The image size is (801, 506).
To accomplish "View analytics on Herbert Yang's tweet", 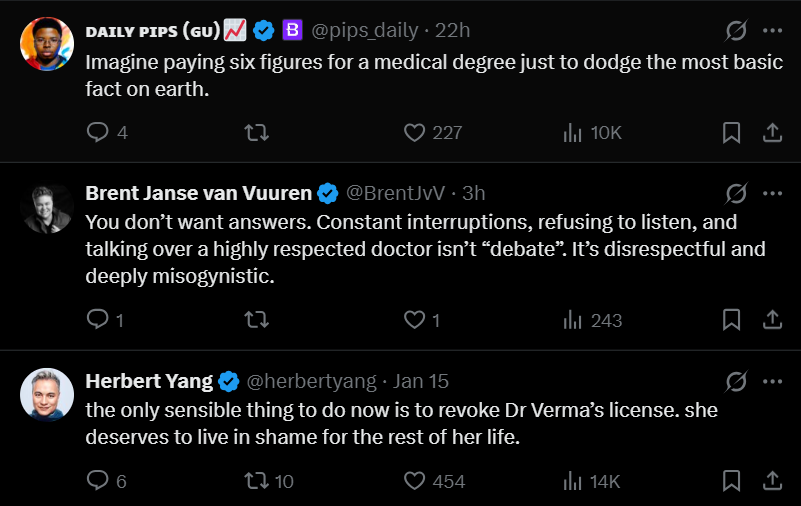I will pyautogui.click(x=574, y=481).
